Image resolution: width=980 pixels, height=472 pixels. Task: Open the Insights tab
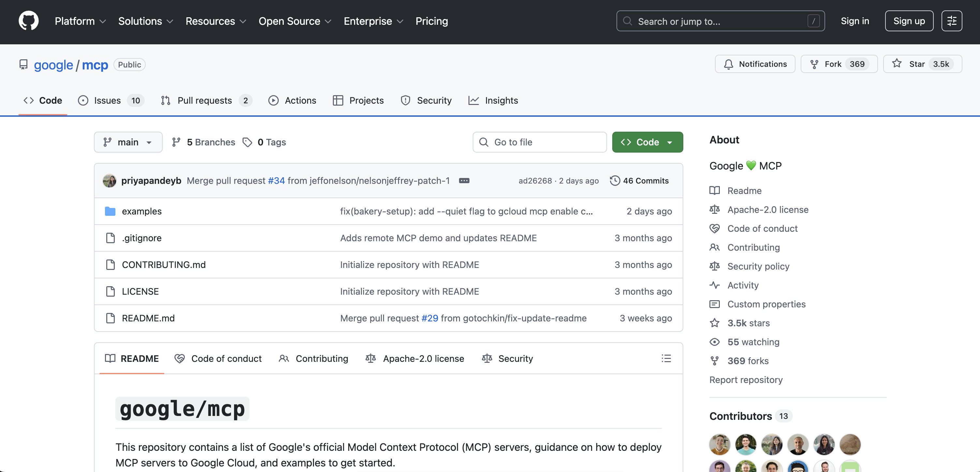click(493, 100)
